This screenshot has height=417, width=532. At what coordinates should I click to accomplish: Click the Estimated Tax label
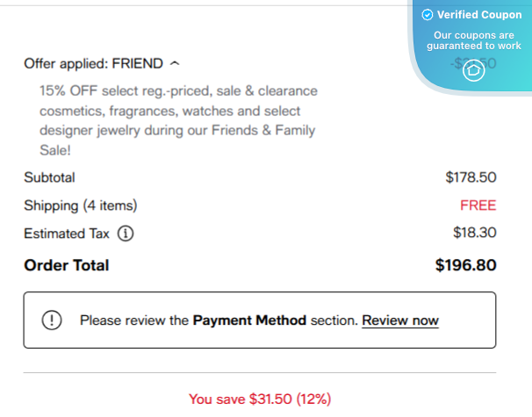click(x=68, y=234)
